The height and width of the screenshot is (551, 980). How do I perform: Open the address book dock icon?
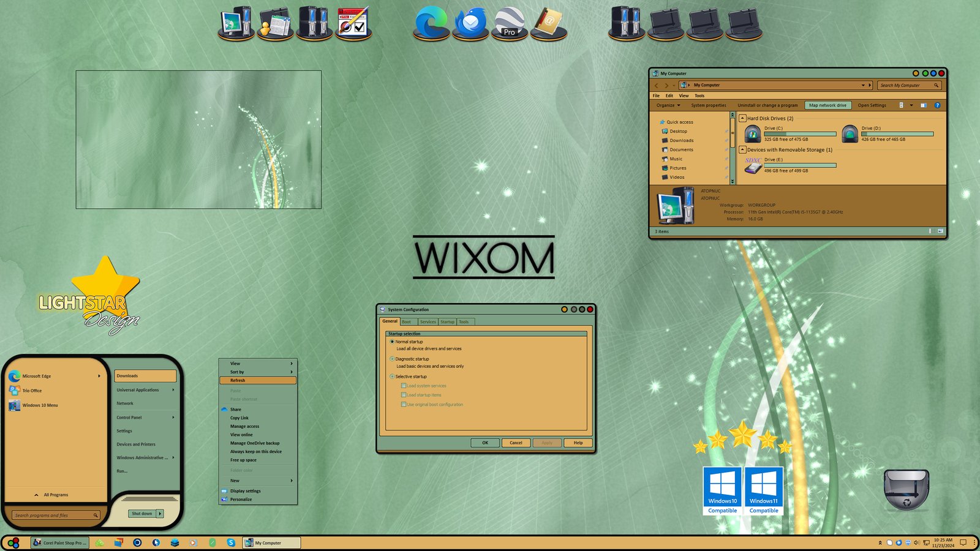pyautogui.click(x=549, y=23)
